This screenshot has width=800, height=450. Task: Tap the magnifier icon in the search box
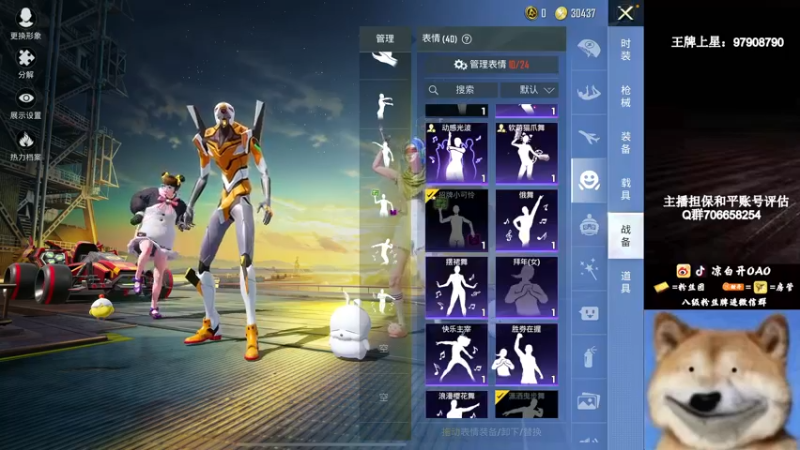pyautogui.click(x=434, y=90)
